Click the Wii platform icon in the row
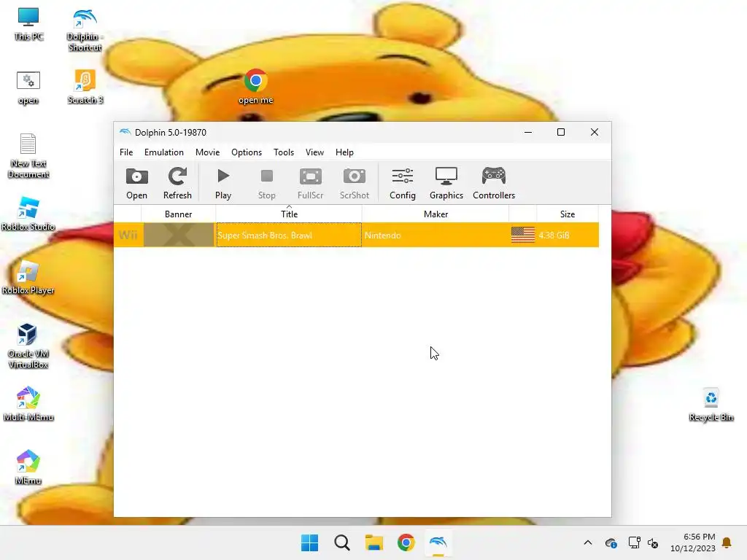 pyautogui.click(x=128, y=235)
